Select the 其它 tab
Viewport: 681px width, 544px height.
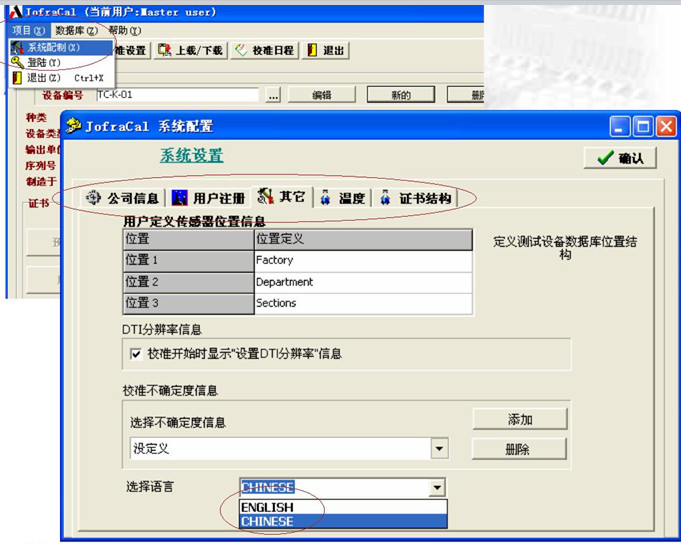click(282, 197)
